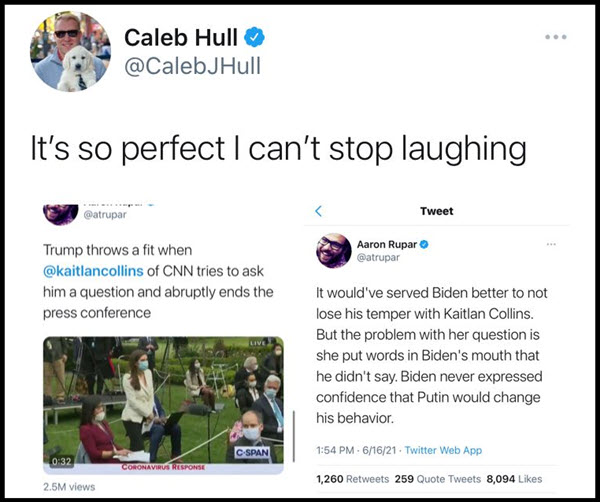Go back using the blue back chevron
The height and width of the screenshot is (502, 600).
pyautogui.click(x=319, y=211)
